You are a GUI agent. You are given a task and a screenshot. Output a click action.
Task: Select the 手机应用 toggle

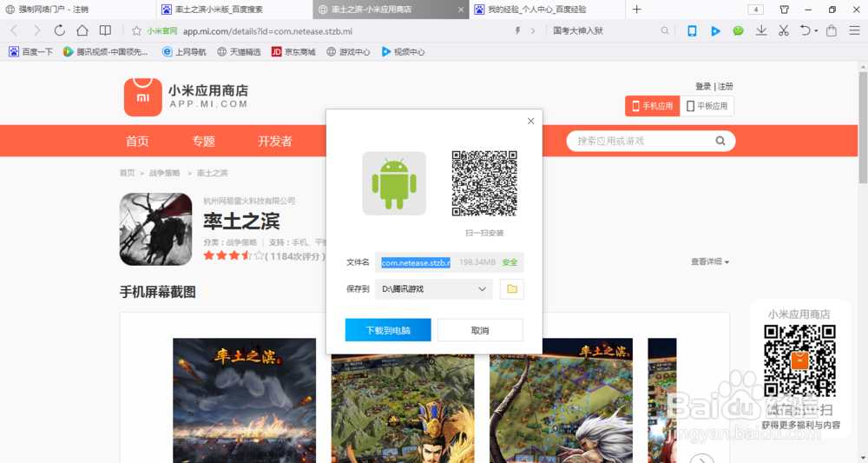pyautogui.click(x=652, y=106)
